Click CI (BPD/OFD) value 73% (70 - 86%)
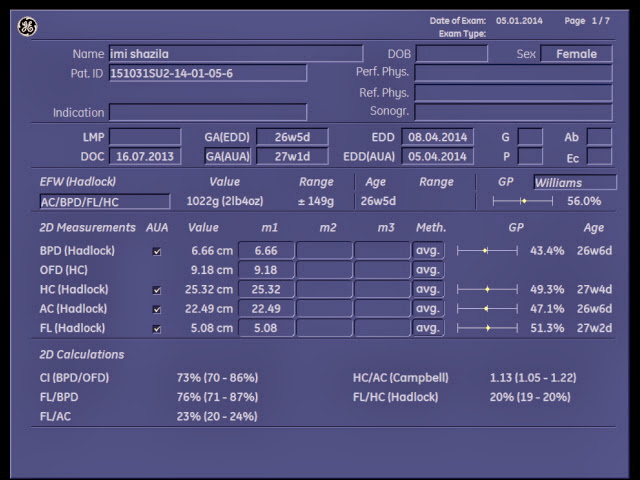Screen dimensions: 640x480 [217, 378]
